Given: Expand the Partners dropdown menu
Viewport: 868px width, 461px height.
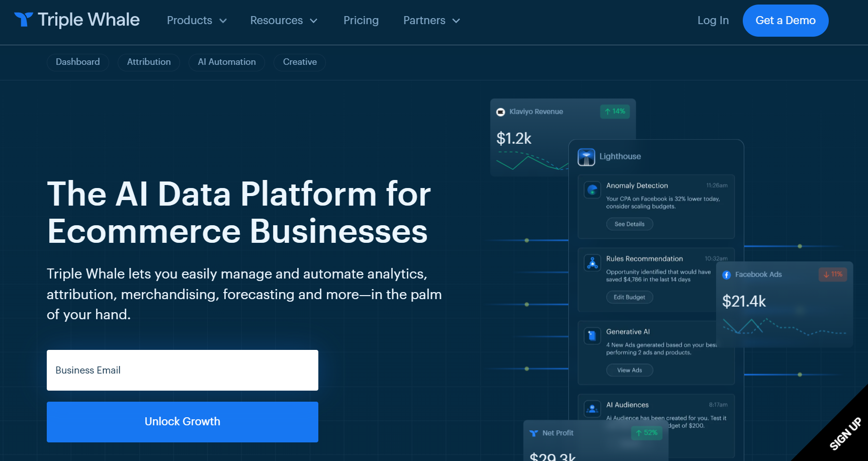Looking at the screenshot, I should coord(431,21).
